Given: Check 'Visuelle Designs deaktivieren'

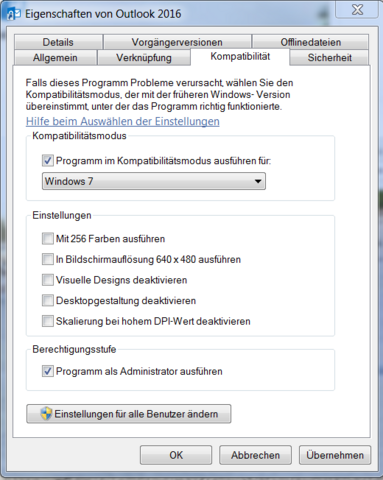Looking at the screenshot, I should point(48,280).
